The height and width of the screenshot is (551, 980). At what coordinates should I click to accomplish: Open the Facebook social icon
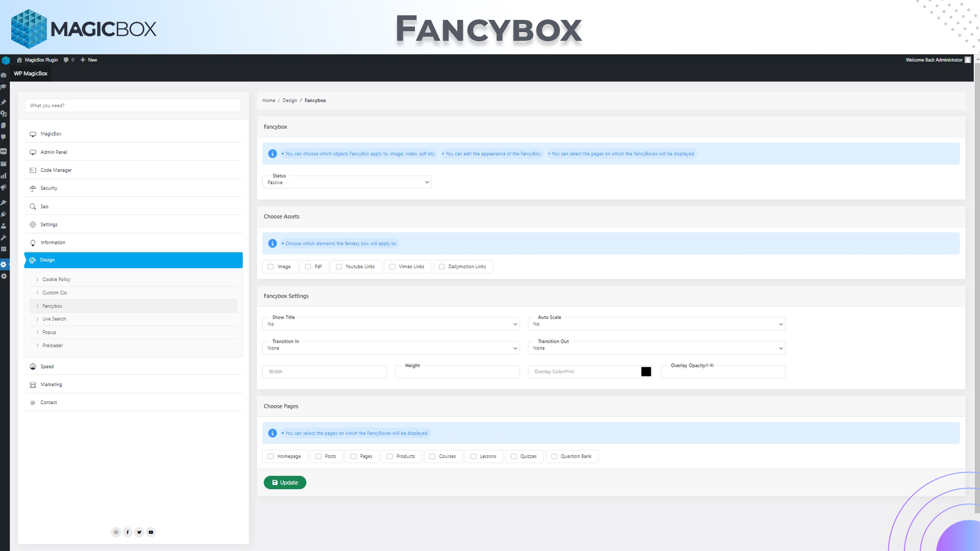(128, 532)
